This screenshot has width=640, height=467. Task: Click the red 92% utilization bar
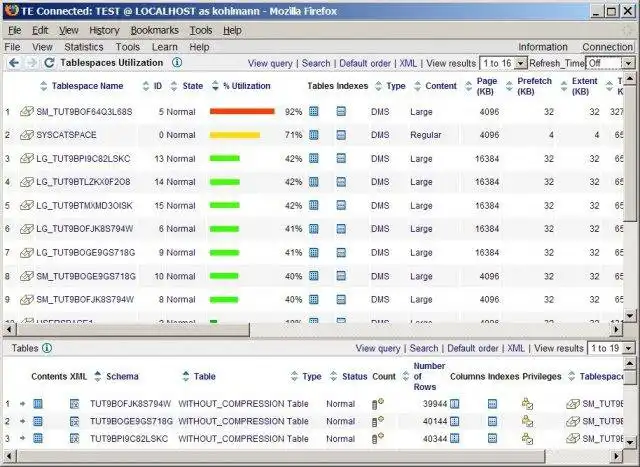click(x=242, y=111)
